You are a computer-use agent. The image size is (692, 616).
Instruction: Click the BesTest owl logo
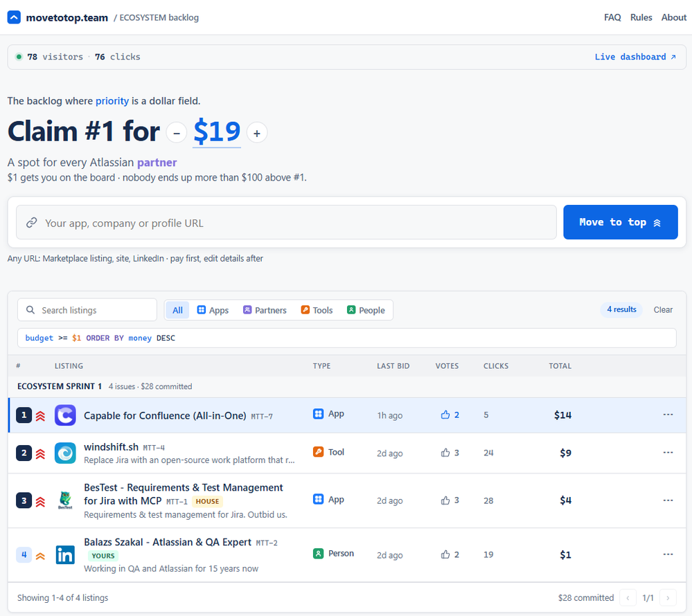point(65,500)
